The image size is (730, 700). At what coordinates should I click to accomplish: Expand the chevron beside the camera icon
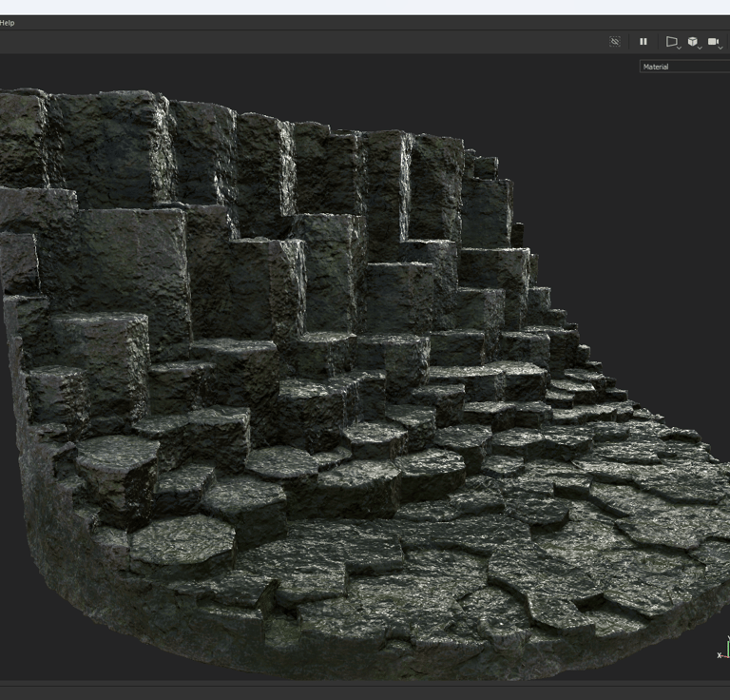721,47
